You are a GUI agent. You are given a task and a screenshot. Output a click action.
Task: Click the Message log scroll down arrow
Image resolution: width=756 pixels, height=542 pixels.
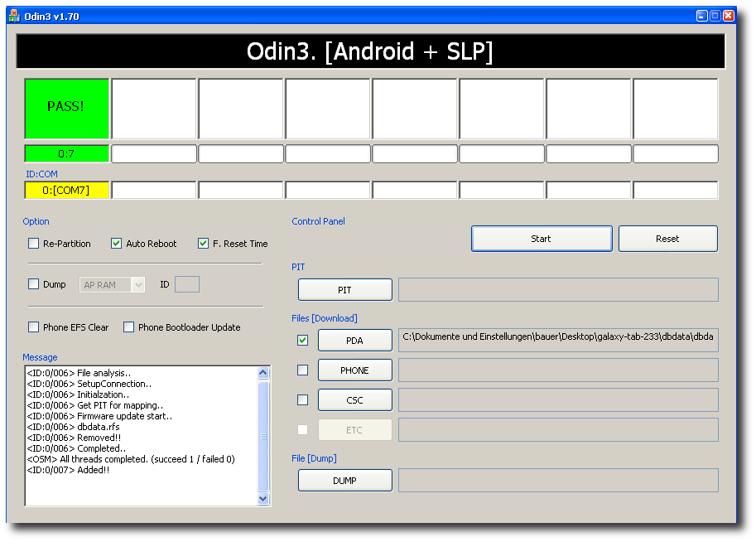coord(263,499)
